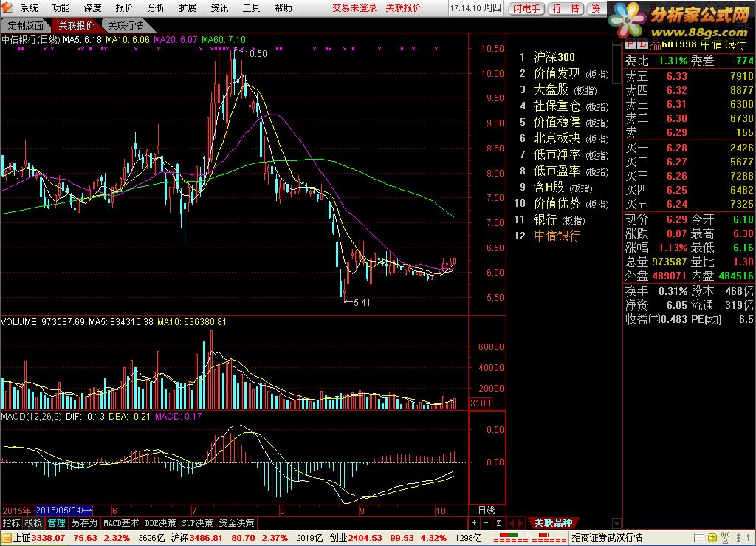Click the X100 volume scale label

click(x=480, y=403)
